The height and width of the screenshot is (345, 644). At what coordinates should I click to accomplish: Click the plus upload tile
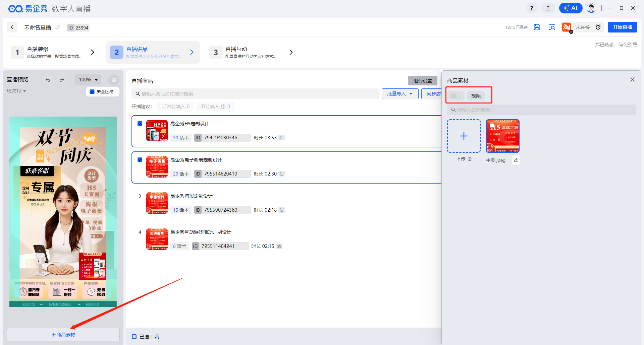(464, 136)
